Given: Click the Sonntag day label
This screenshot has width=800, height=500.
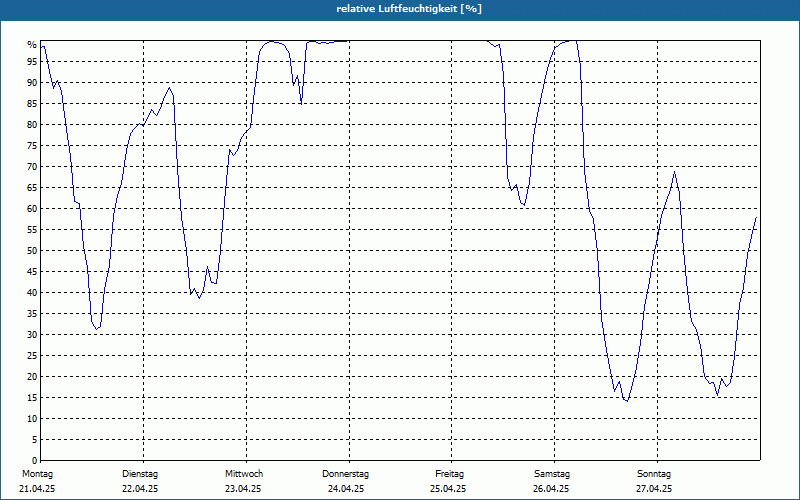Looking at the screenshot, I should 654,474.
